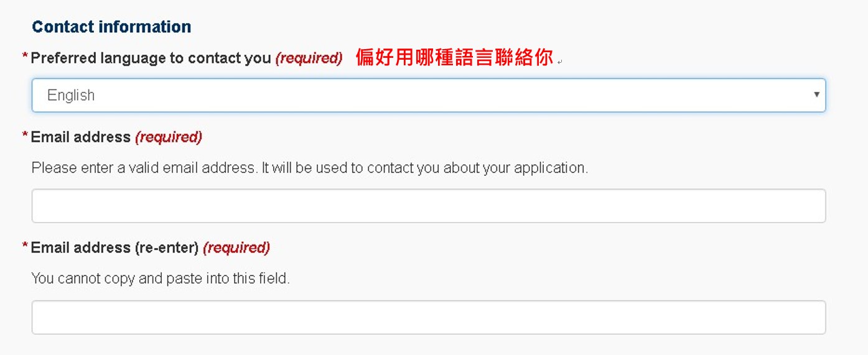
Task: Click the "Email address (re-enter)" label
Action: click(x=114, y=247)
